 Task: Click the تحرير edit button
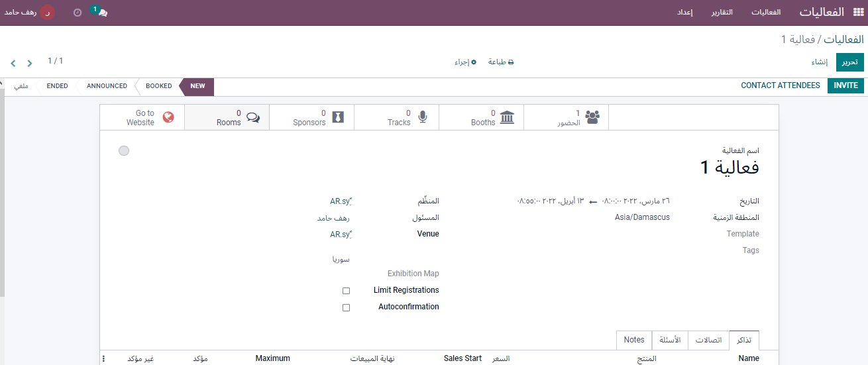click(849, 62)
